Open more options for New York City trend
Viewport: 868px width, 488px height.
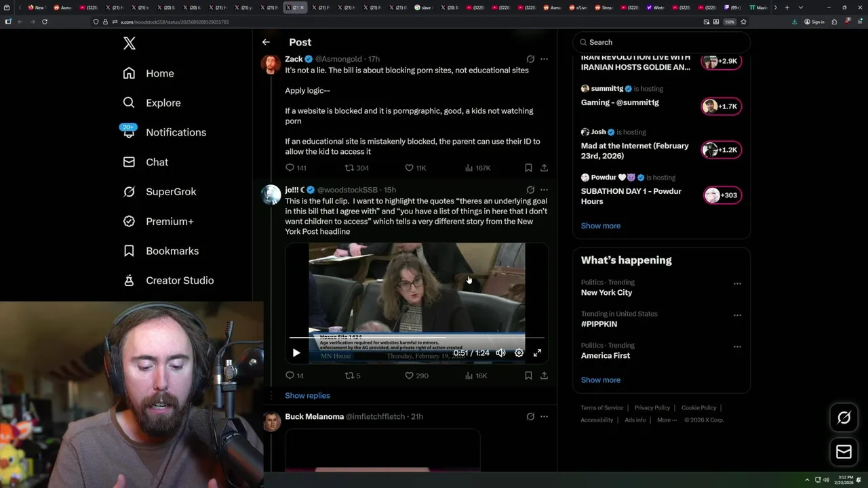[737, 284]
